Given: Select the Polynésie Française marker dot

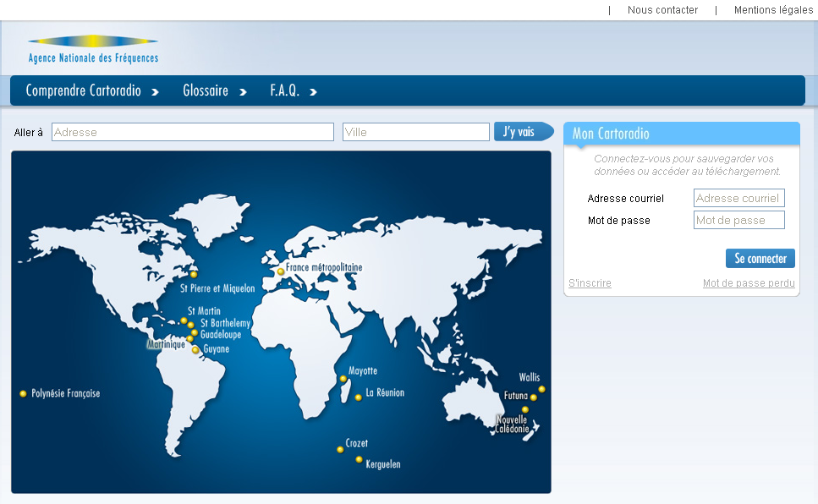Looking at the screenshot, I should pyautogui.click(x=23, y=393).
